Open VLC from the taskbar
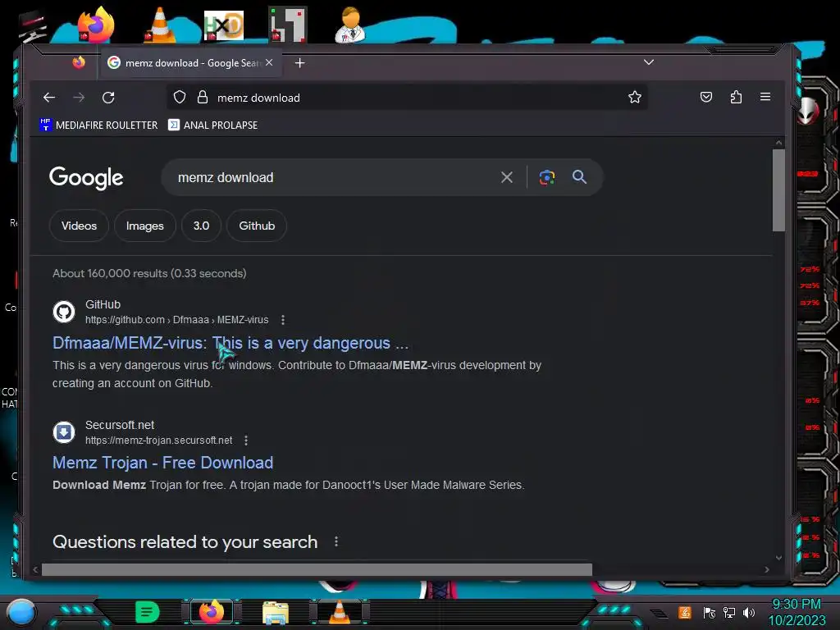The width and height of the screenshot is (840, 630). tap(339, 612)
